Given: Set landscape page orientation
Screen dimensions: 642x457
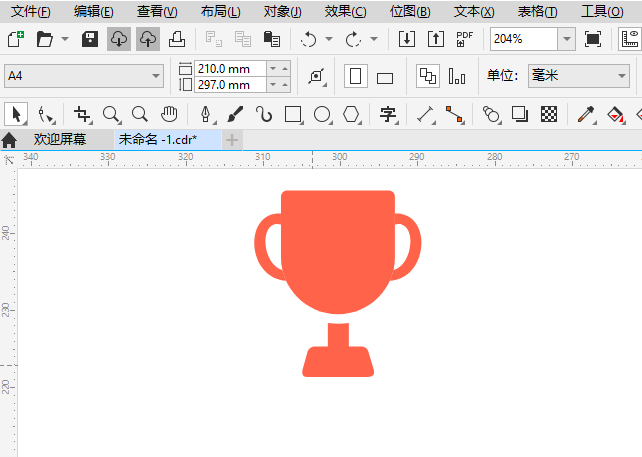Looking at the screenshot, I should click(x=385, y=77).
